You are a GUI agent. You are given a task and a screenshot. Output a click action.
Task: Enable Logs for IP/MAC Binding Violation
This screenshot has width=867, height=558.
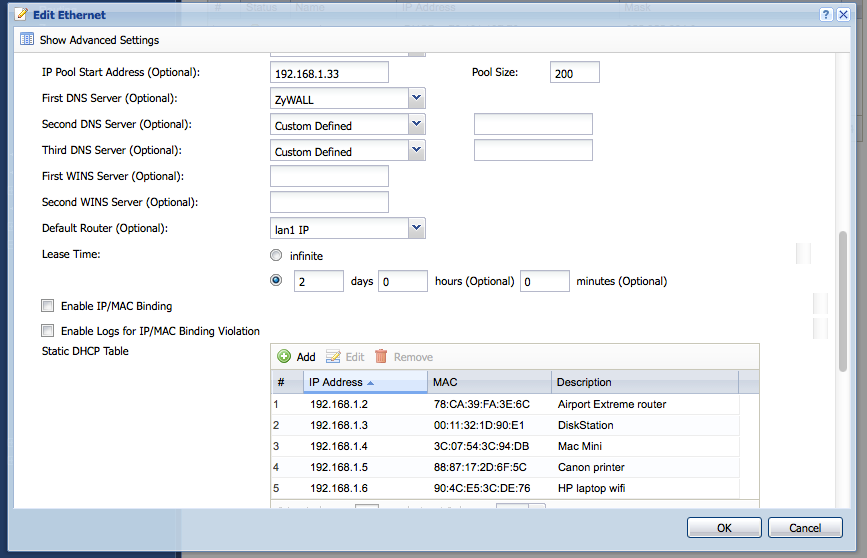pyautogui.click(x=47, y=331)
